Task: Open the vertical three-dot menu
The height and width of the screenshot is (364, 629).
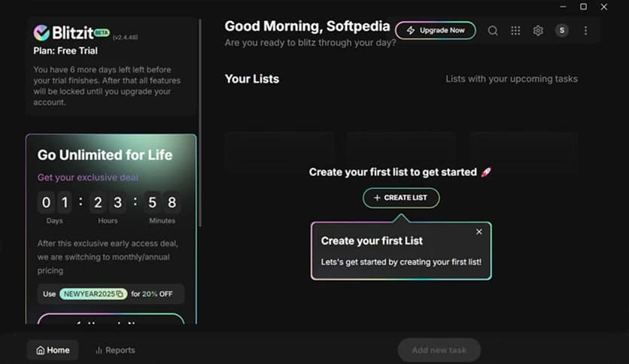Action: pos(585,31)
